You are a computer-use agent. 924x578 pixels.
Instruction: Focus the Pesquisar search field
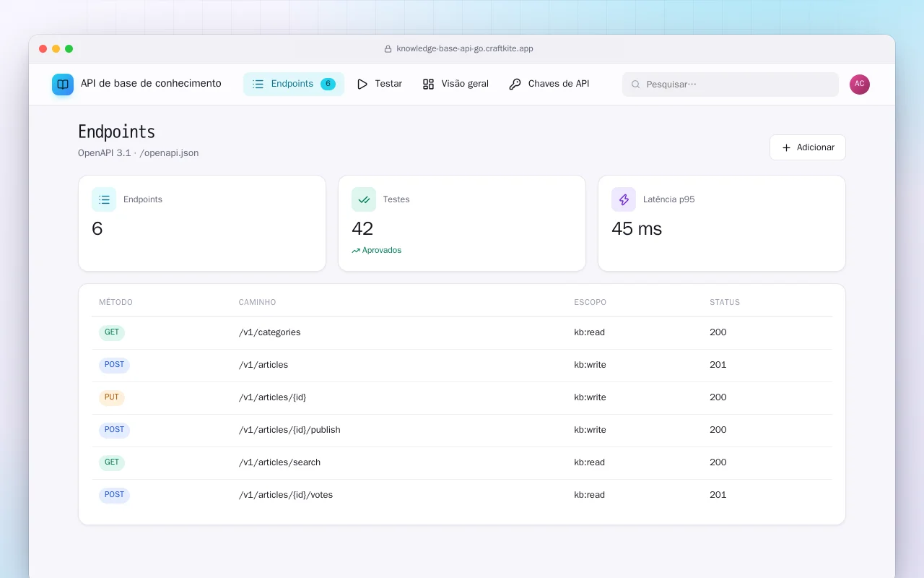(x=731, y=85)
